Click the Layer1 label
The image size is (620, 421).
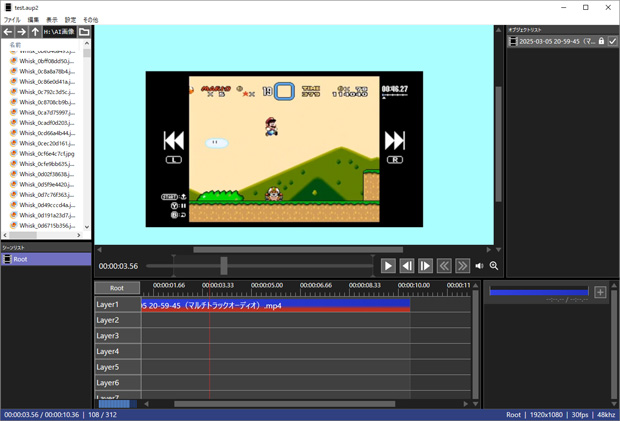click(118, 304)
